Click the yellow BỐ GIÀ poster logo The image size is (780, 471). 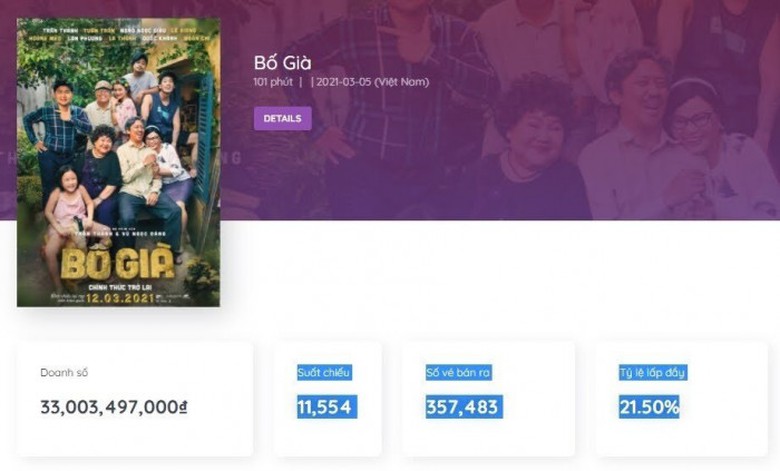[x=118, y=263]
